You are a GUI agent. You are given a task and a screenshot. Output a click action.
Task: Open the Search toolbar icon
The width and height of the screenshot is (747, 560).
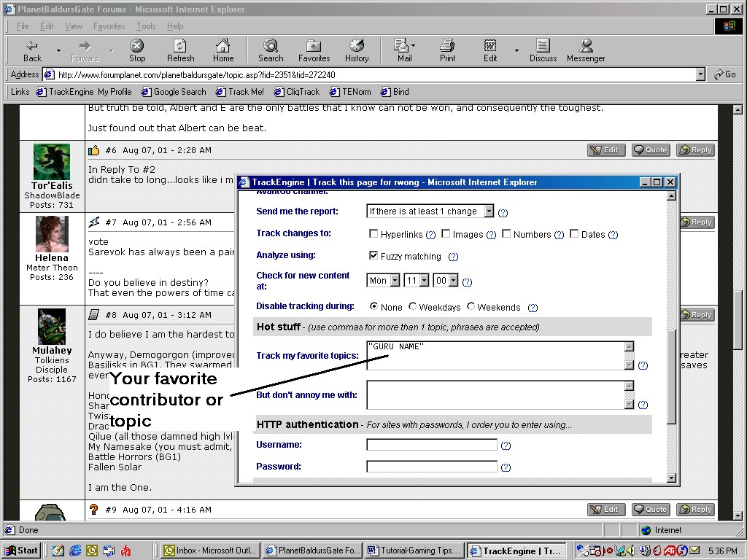tap(270, 46)
